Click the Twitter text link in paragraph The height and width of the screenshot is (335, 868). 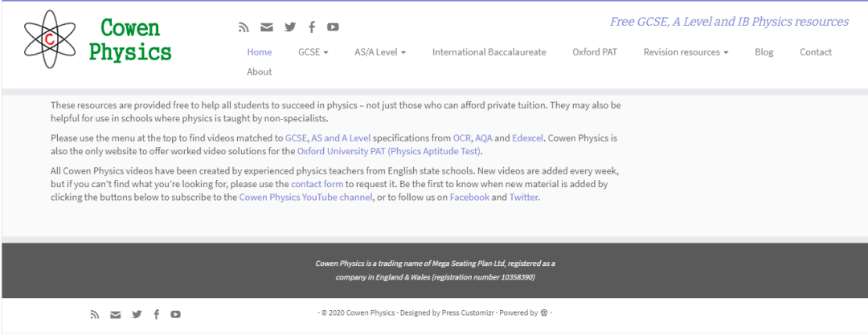(523, 197)
